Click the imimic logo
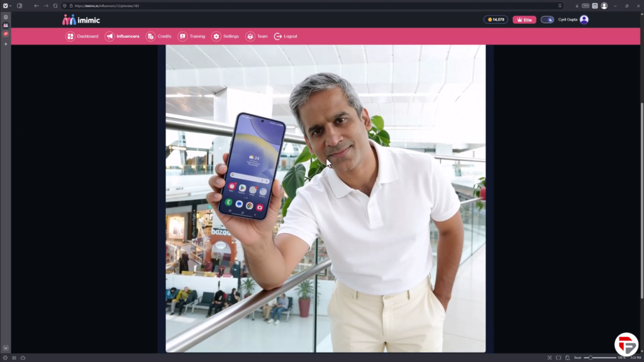The image size is (644, 362). coord(80,19)
